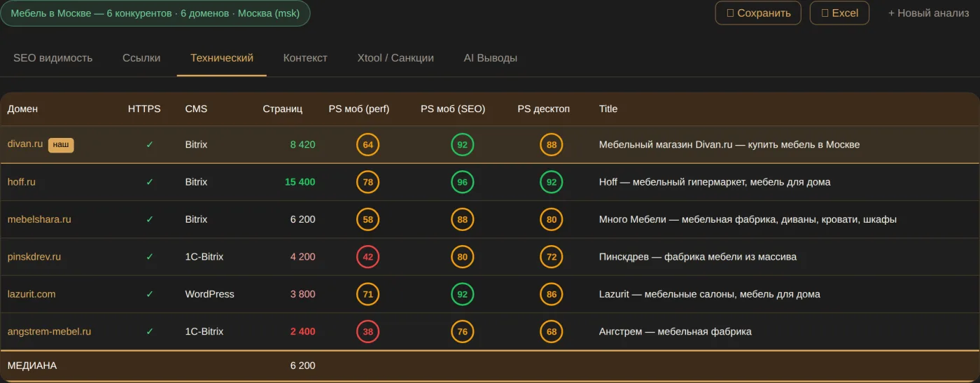Export data with the Excel button

[839, 13]
